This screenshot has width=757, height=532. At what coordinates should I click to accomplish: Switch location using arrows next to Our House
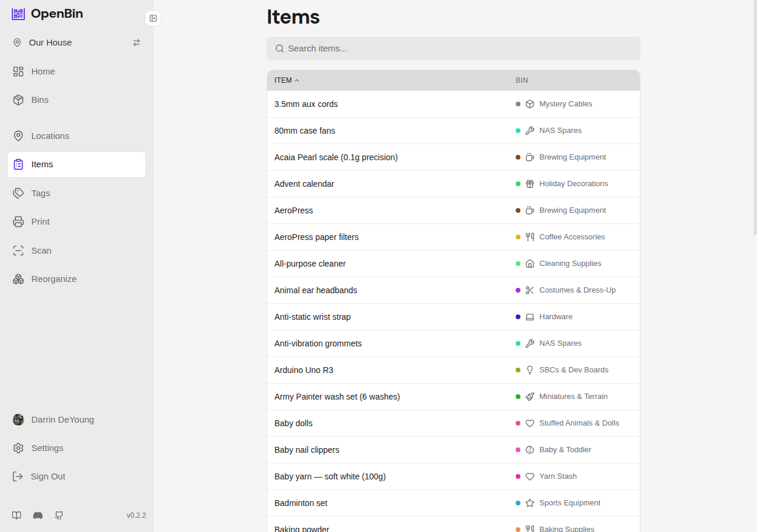(x=137, y=43)
